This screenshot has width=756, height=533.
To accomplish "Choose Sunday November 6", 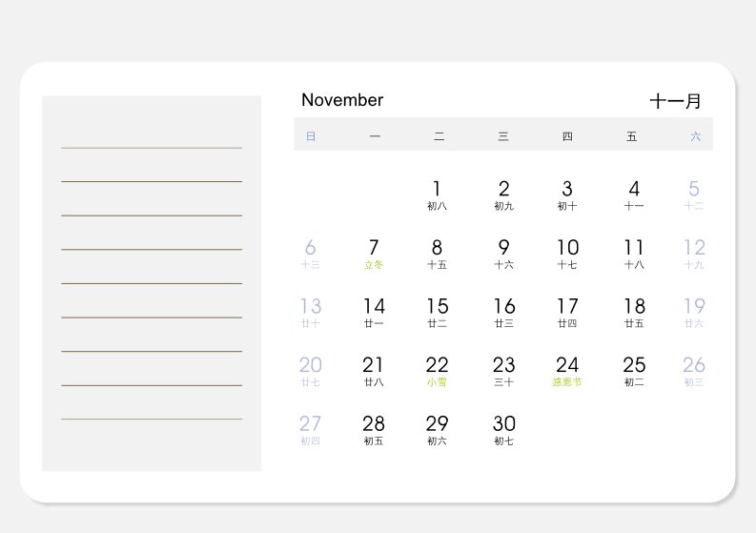I will [310, 254].
